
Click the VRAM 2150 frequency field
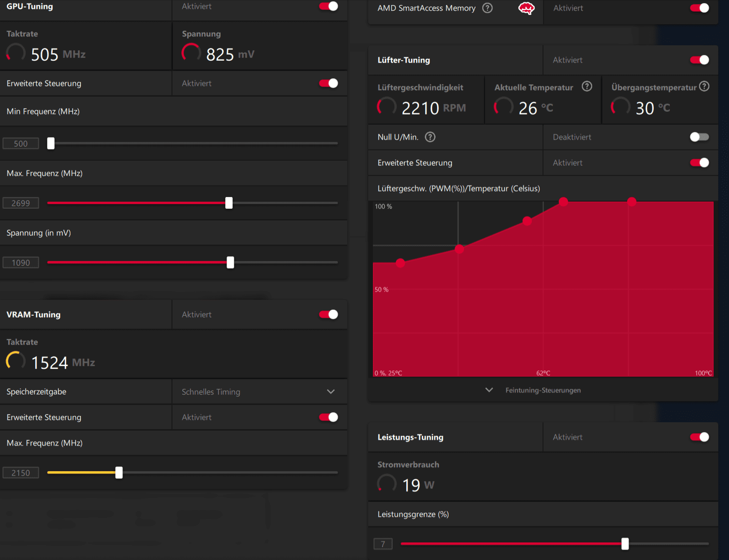pyautogui.click(x=21, y=473)
